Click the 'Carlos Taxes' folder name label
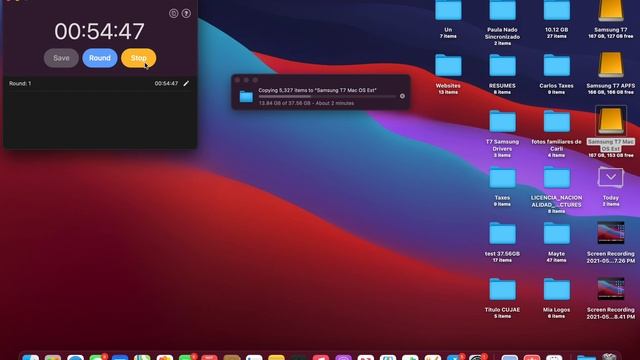640x360 pixels. click(556, 86)
